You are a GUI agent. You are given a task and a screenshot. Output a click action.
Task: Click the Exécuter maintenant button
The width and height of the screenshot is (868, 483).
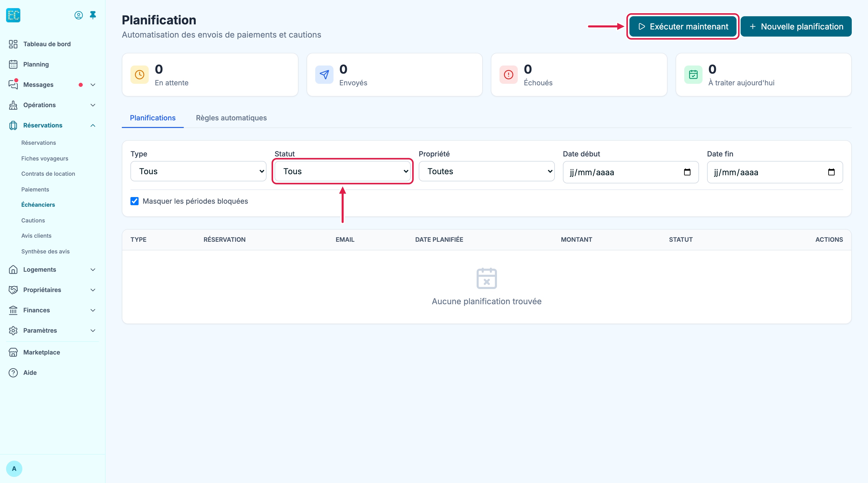click(683, 26)
